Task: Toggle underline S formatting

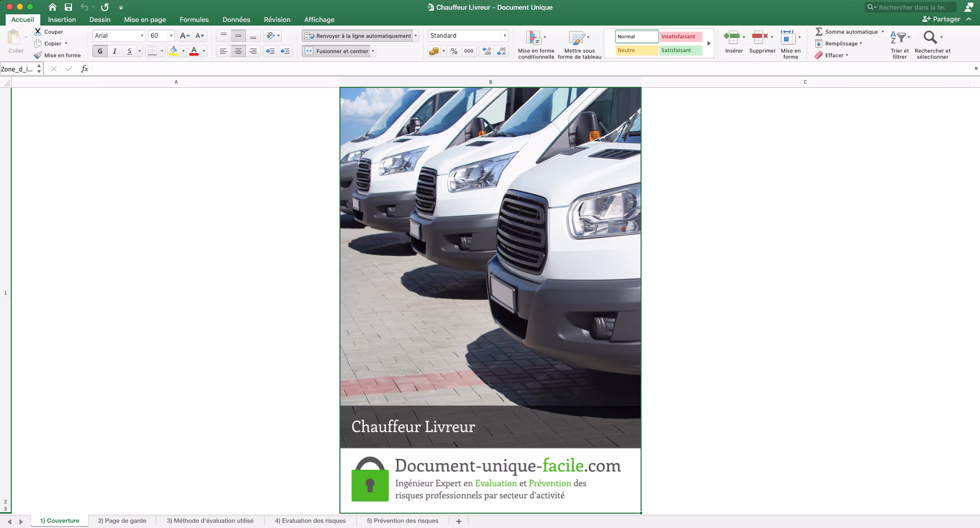Action: [x=130, y=51]
